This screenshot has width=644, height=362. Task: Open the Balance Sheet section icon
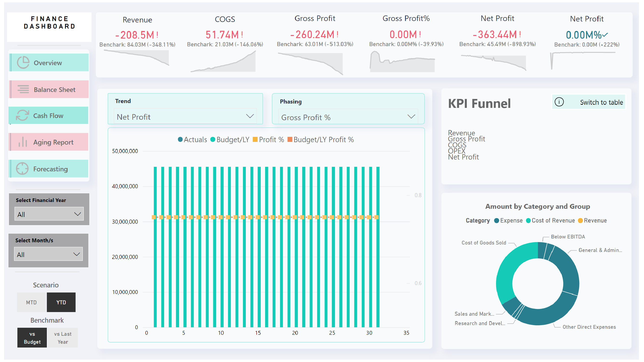(x=23, y=90)
